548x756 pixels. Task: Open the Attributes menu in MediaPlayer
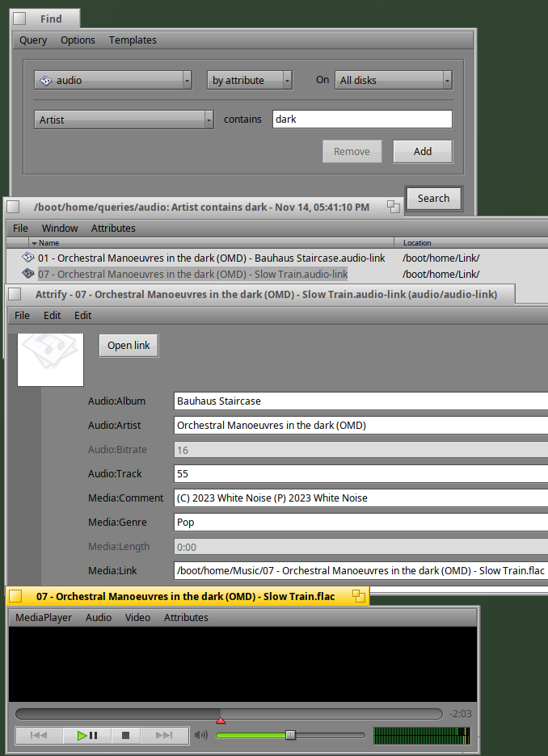point(186,617)
